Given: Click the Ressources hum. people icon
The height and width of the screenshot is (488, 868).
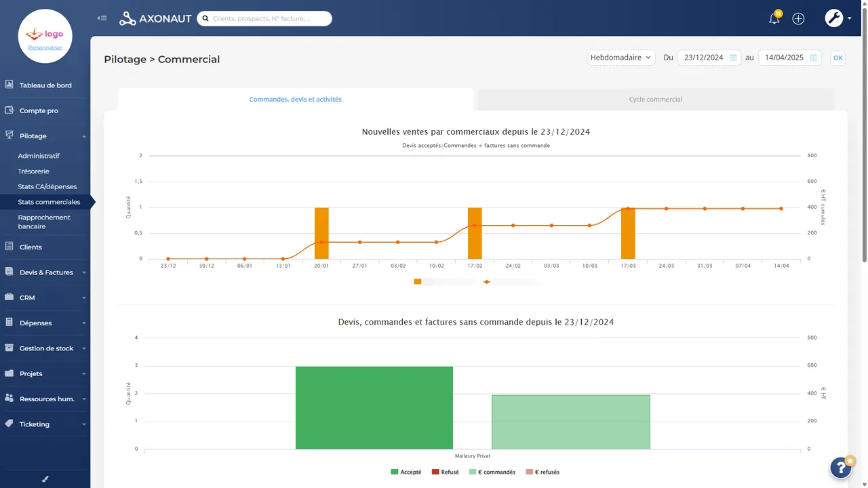Looking at the screenshot, I should point(9,399).
